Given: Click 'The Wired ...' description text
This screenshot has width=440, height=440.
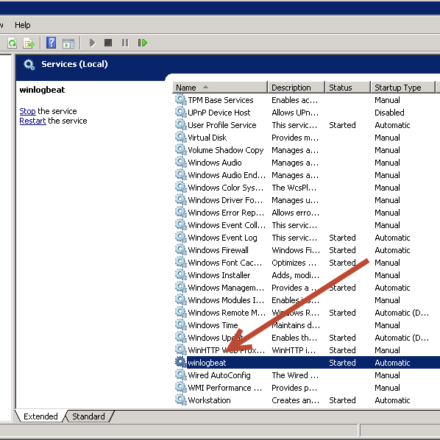Looking at the screenshot, I should (x=295, y=375).
